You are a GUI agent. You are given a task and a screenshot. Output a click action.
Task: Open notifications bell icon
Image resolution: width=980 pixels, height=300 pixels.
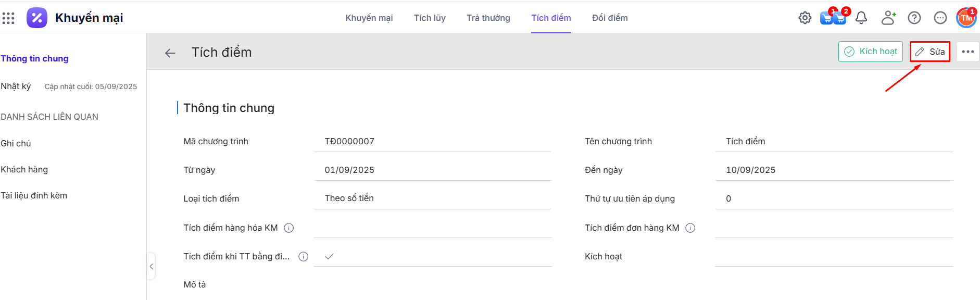(861, 18)
